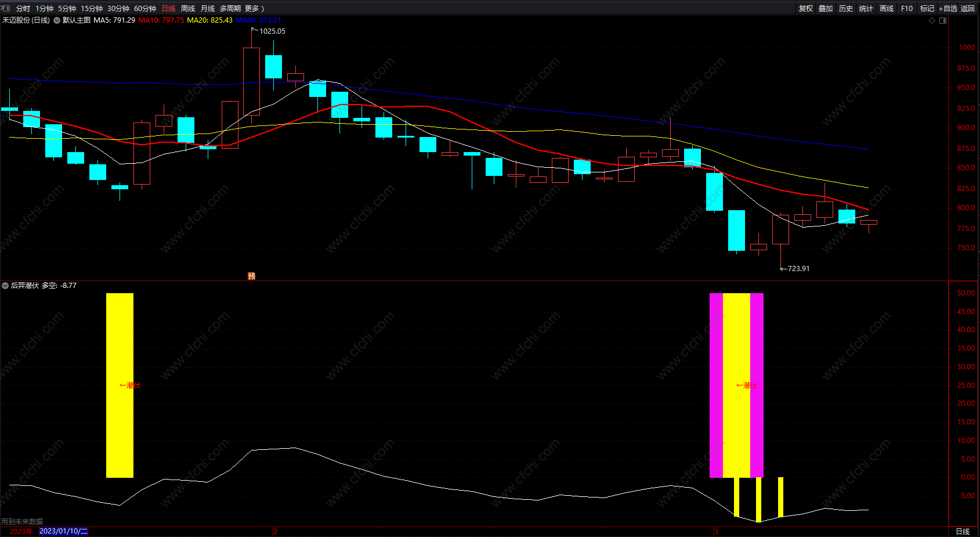The width and height of the screenshot is (980, 537).
Task: Open the 复权 adjustment menu
Action: coord(806,9)
